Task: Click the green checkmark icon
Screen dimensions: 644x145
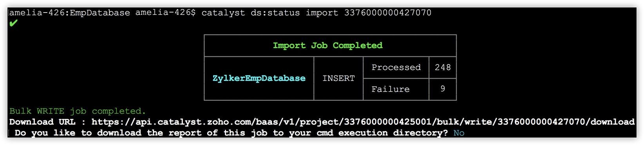Action: [14, 23]
